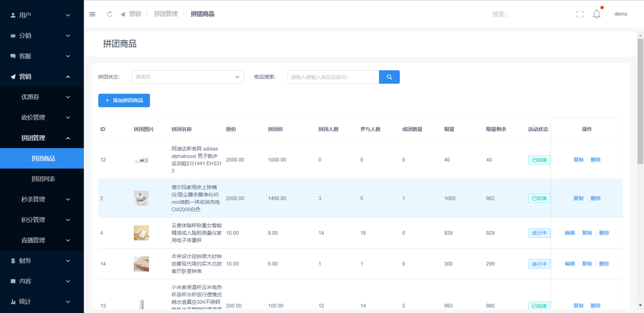
Task: Open the product ID 14 clock thumbnail
Action: click(141, 264)
